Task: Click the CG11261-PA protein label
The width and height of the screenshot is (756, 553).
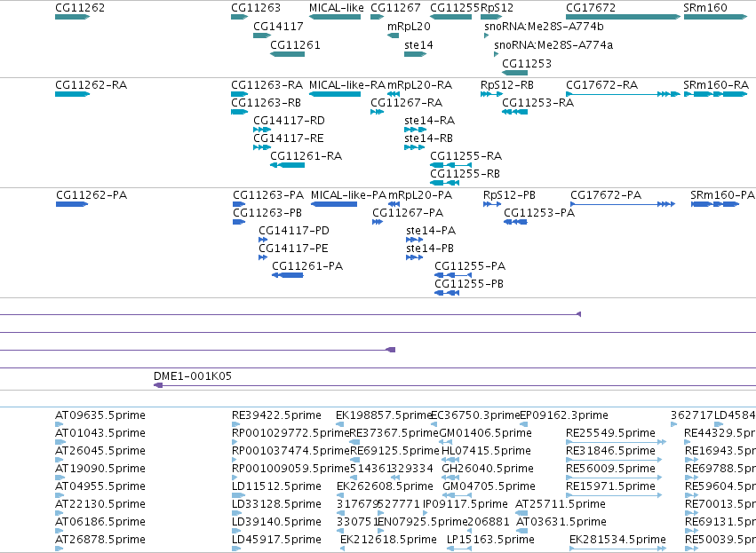Action: 307,267
